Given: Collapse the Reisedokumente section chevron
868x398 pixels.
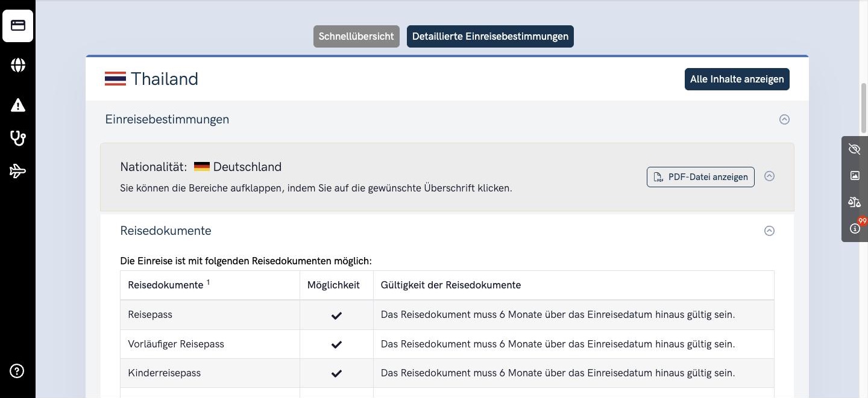Looking at the screenshot, I should point(769,231).
